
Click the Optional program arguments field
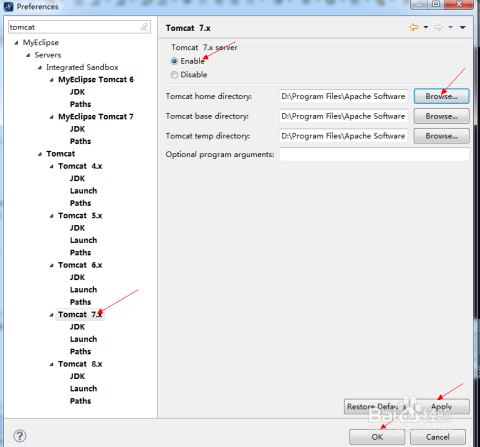click(x=374, y=154)
